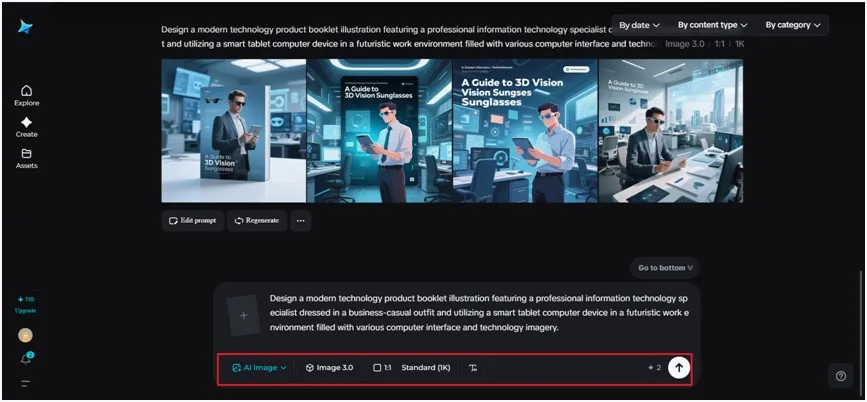This screenshot has height=402, width=867.
Task: Open the Explore page in sidebar
Action: coord(26,94)
